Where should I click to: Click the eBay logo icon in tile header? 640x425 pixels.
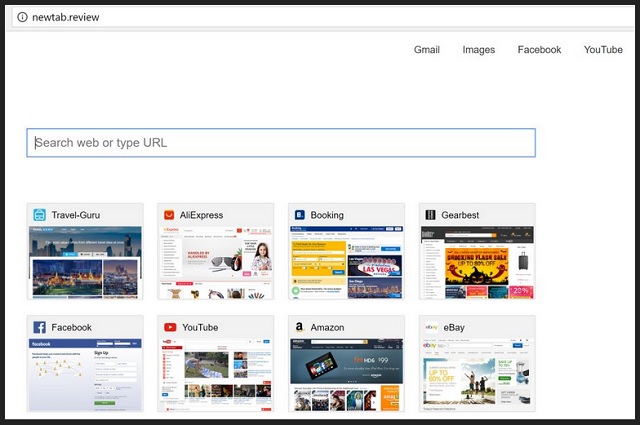tap(431, 327)
